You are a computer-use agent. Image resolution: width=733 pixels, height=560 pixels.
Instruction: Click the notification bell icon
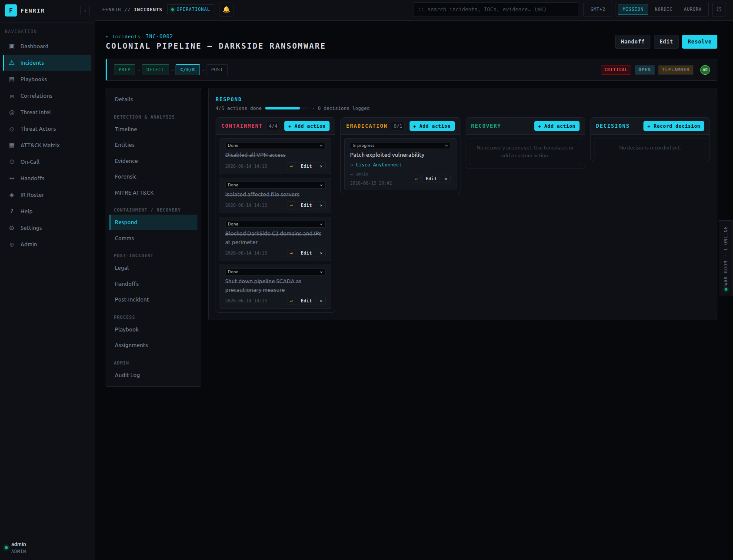click(x=227, y=10)
